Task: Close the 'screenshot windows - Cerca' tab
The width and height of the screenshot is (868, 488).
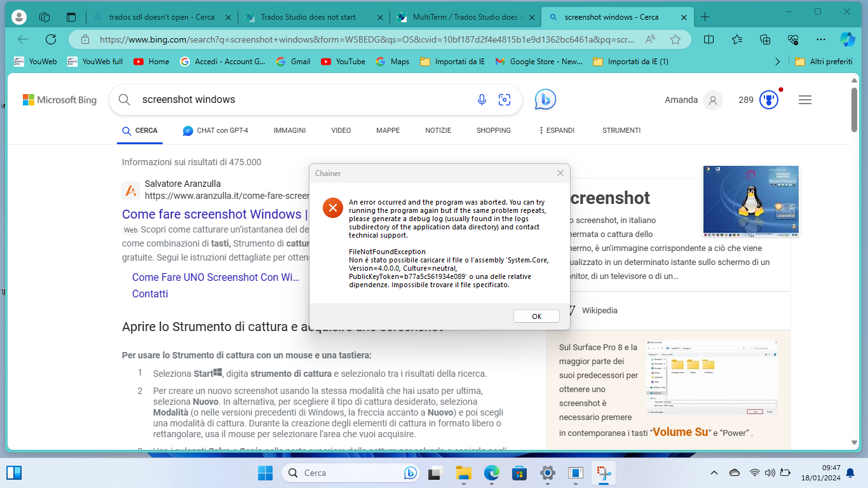Action: coord(684,17)
